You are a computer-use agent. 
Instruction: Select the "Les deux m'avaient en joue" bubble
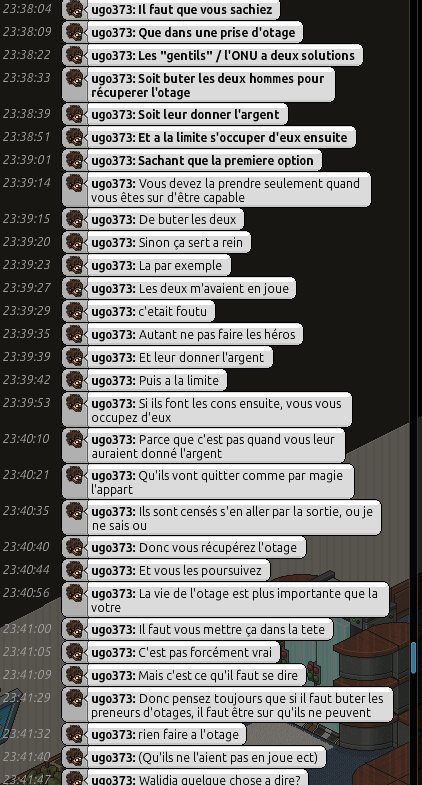(x=179, y=288)
